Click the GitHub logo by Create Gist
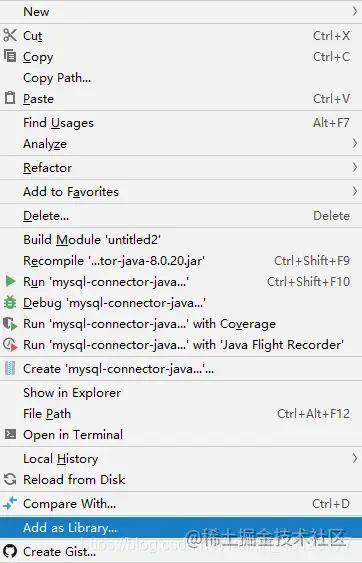Viewport: 362px width, 563px height. tap(10, 551)
